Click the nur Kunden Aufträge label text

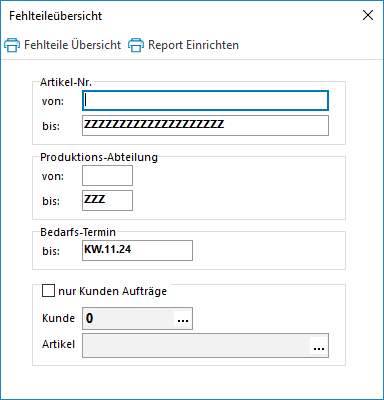click(x=112, y=291)
